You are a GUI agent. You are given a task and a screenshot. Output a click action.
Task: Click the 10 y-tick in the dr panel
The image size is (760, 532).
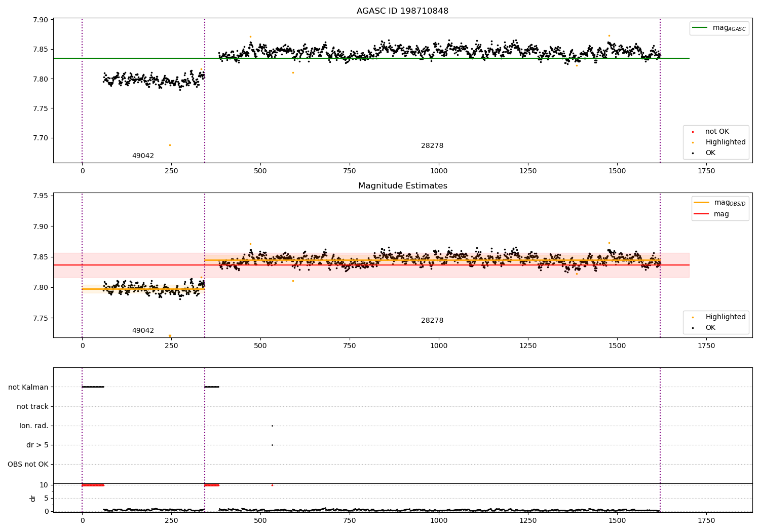[44, 485]
